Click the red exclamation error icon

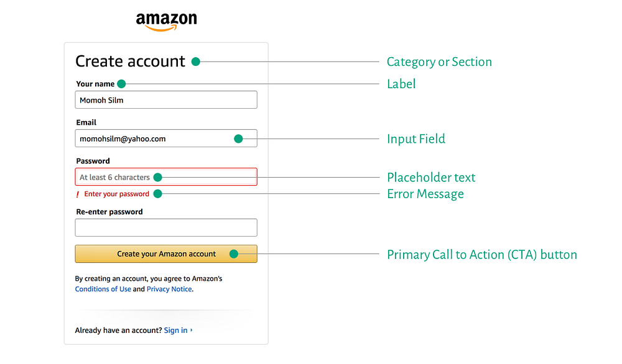[x=78, y=194]
